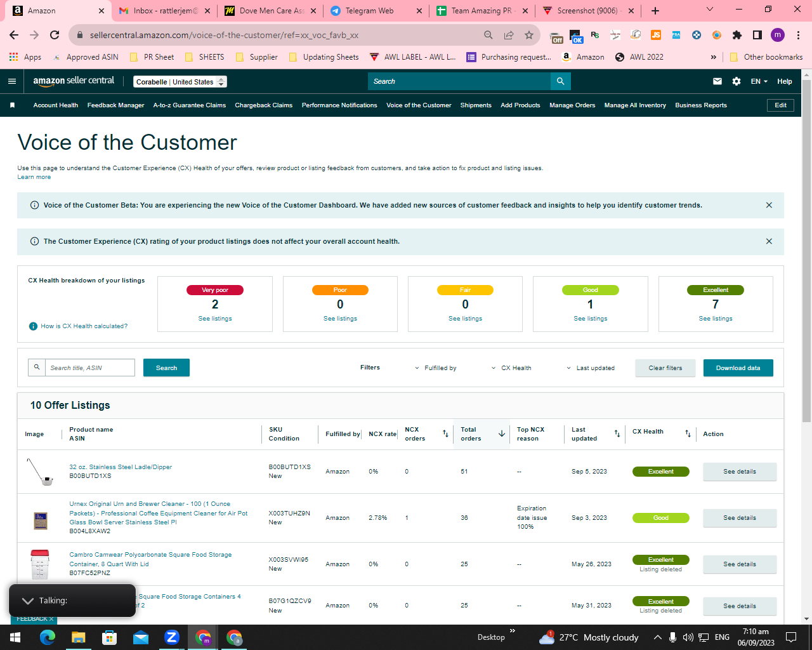
Task: Open the Learn more link
Action: [34, 177]
